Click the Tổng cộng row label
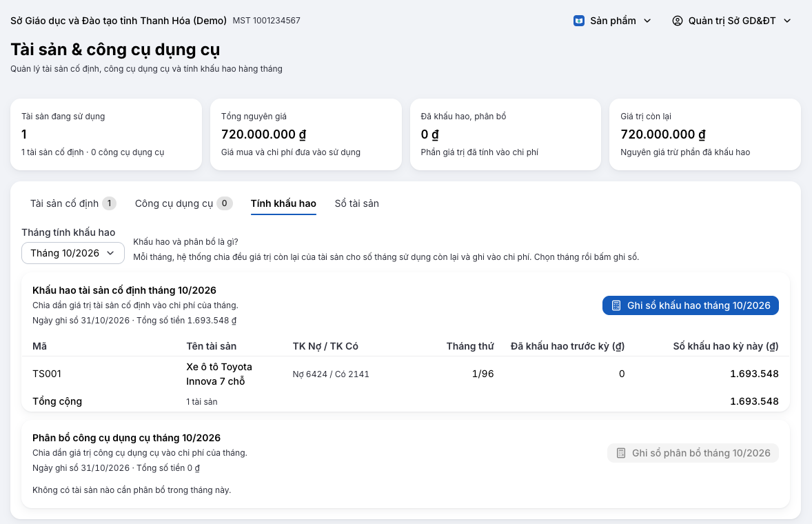The height and width of the screenshot is (524, 812). [57, 402]
